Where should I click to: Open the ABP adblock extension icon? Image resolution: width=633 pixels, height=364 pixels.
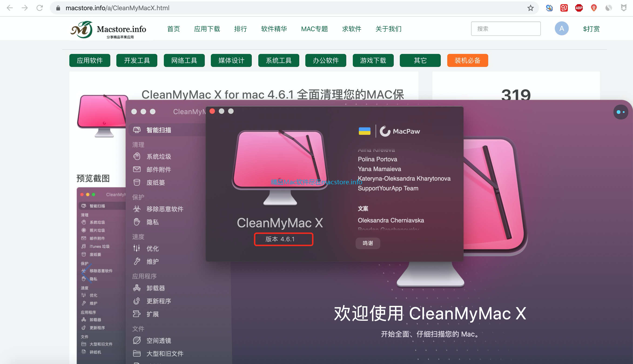[579, 8]
